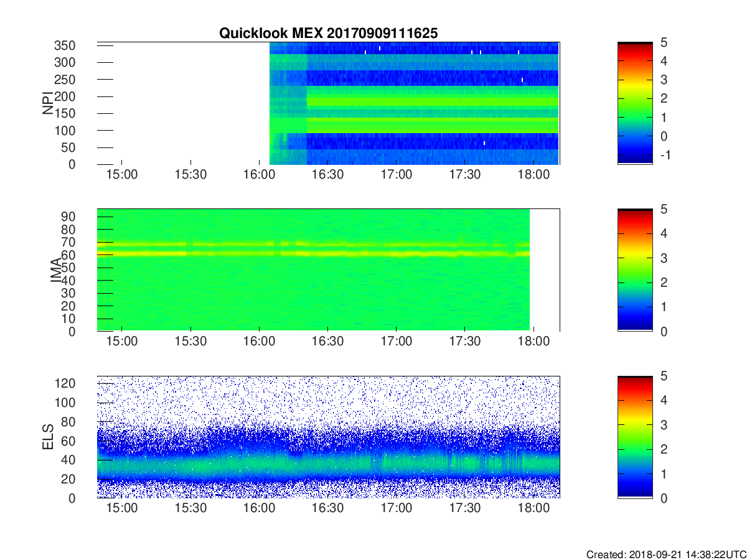
Task: Click the "IMA" y-axis label
Action: coord(55,270)
